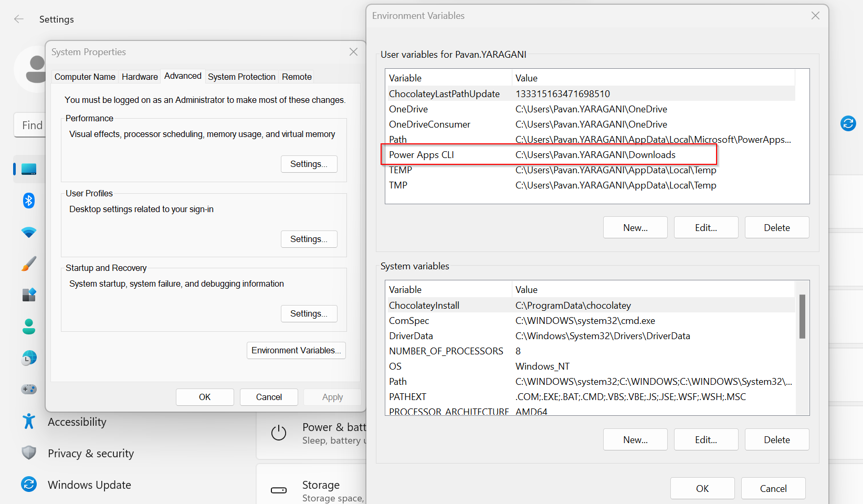The image size is (863, 504).
Task: Click the Variable column header in user variables
Action: (449, 78)
